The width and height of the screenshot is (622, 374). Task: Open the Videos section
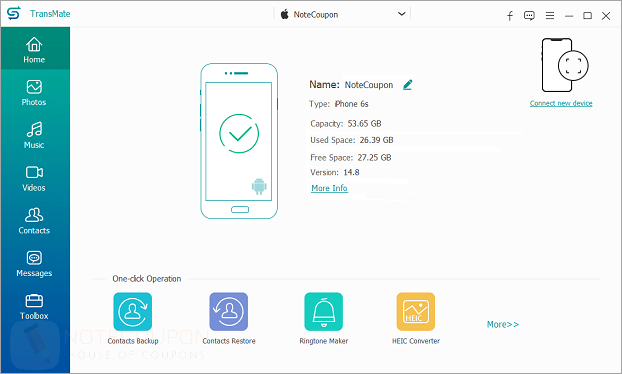coord(34,178)
